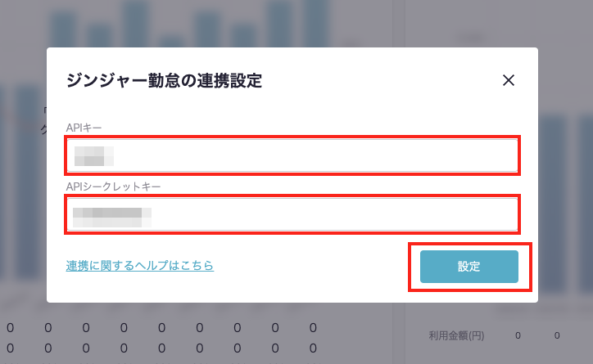Screen dimensions: 593x364
Task: Select the APIキー field label
Action: (89, 127)
